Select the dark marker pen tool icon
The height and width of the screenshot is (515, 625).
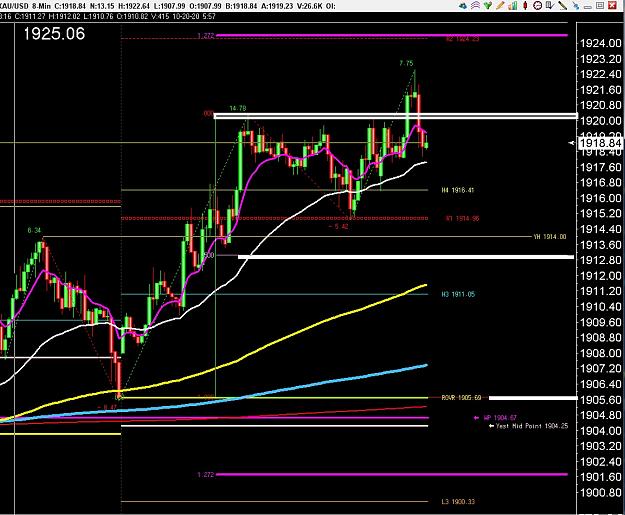coord(562,5)
